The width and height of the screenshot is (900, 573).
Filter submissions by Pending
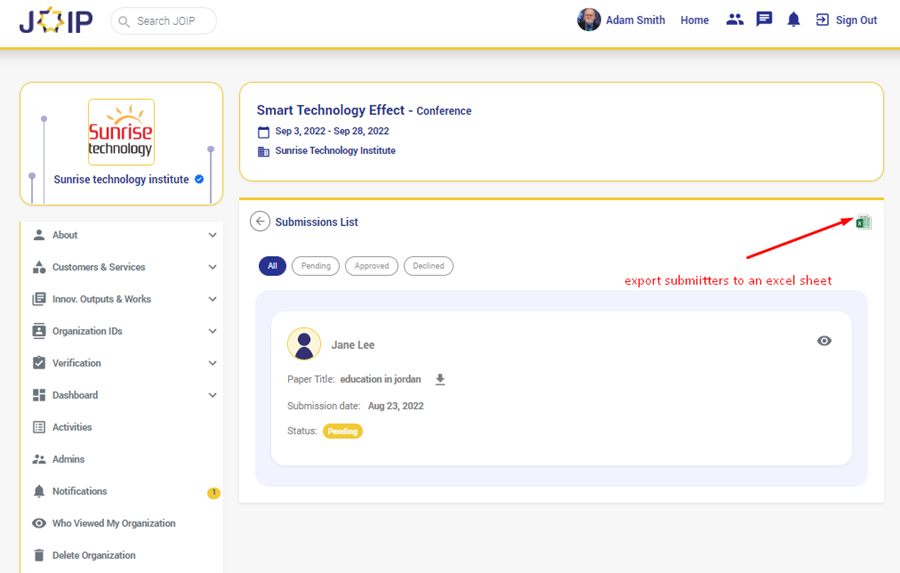tap(316, 266)
